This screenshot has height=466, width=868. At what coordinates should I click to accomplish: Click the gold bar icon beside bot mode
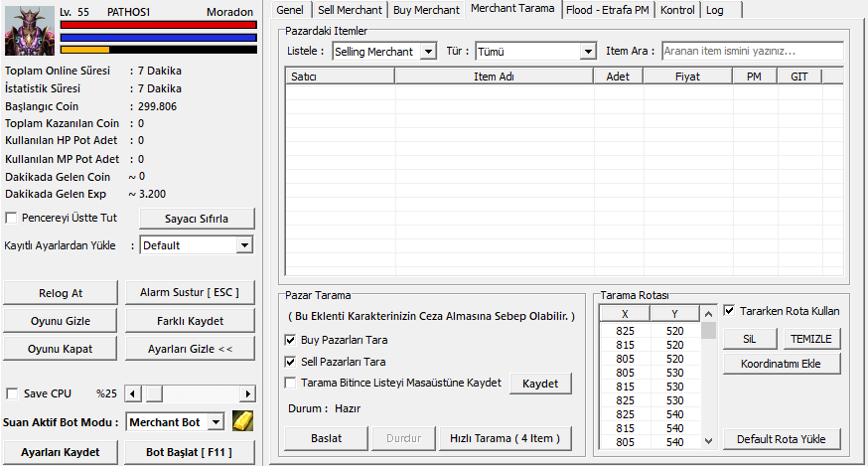click(x=243, y=421)
